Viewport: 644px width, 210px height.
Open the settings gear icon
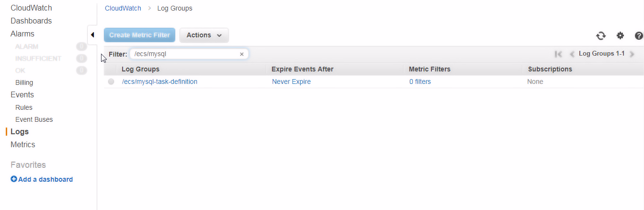click(620, 35)
